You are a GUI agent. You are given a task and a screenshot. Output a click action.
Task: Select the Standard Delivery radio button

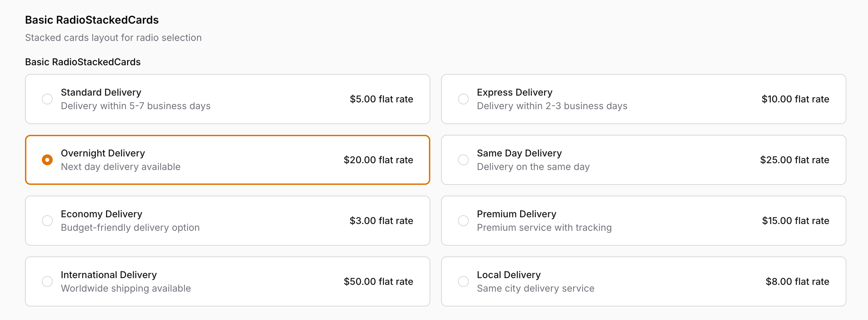pyautogui.click(x=47, y=99)
